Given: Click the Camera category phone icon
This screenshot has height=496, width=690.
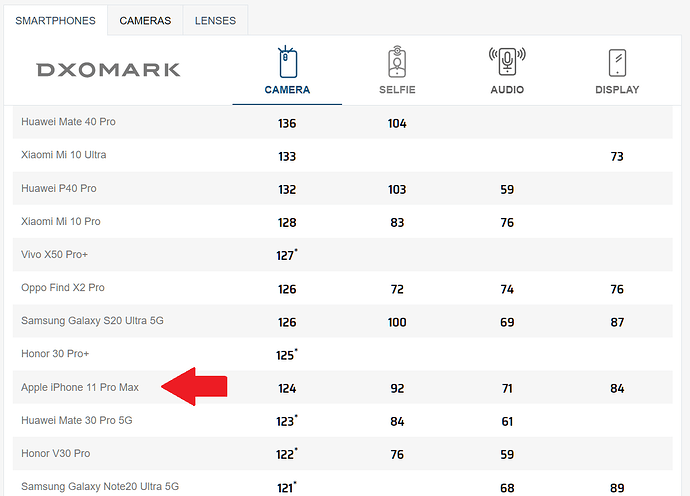Looking at the screenshot, I should tap(287, 62).
